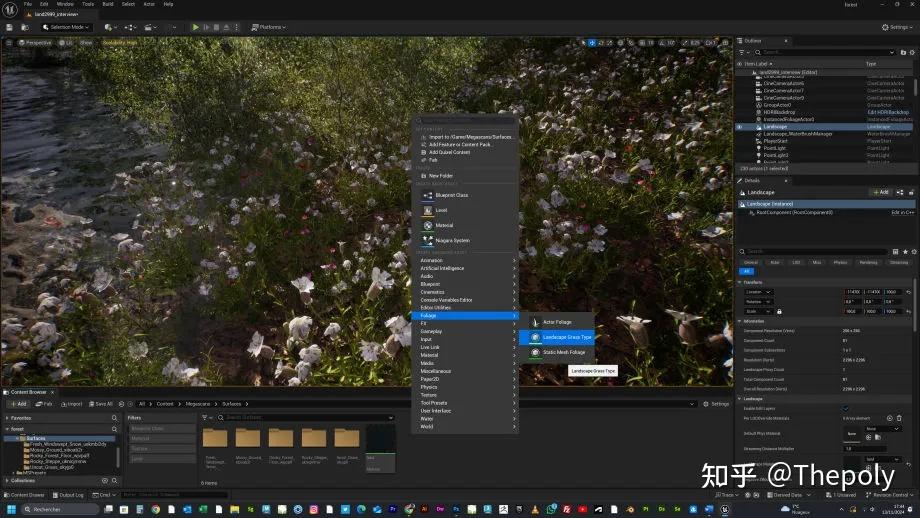The width and height of the screenshot is (920, 518).
Task: Select Landscape_WaterBrushManager in the Outliner
Action: 798,134
